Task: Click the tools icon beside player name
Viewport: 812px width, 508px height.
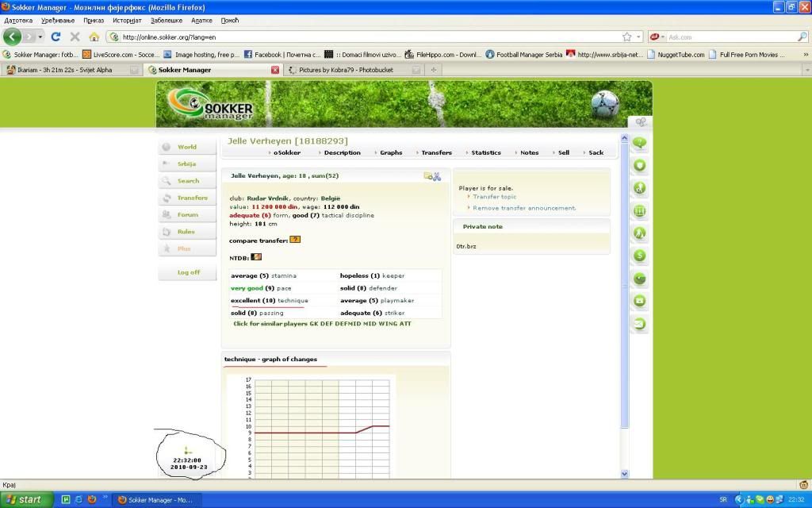Action: point(437,176)
